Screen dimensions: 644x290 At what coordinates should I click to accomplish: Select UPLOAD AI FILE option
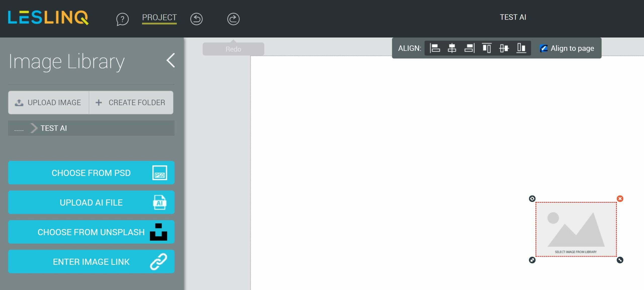(x=91, y=202)
